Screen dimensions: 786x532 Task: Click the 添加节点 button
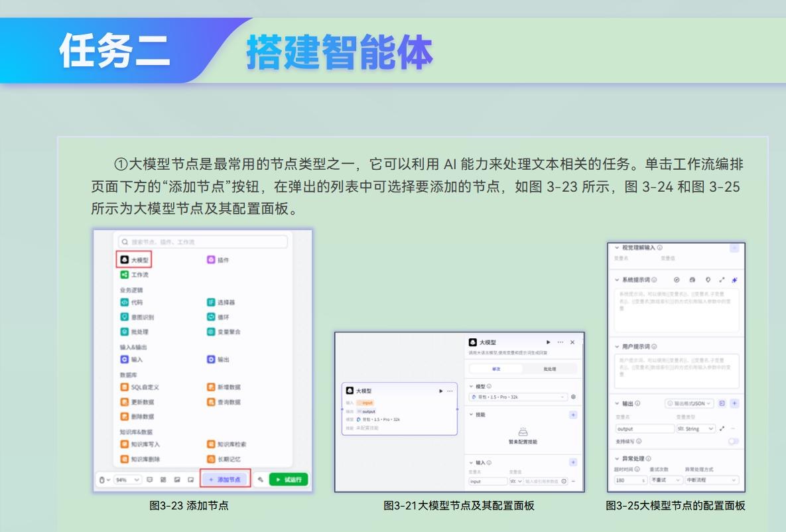(x=225, y=480)
